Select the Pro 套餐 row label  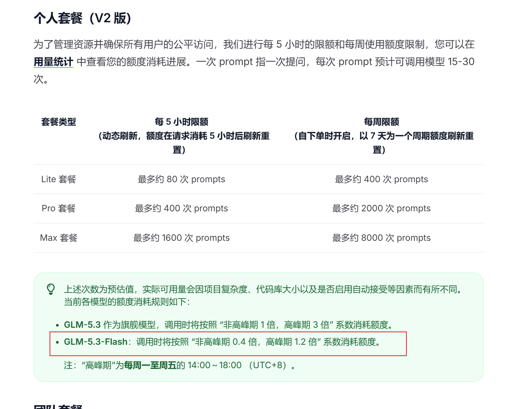pyautogui.click(x=59, y=208)
